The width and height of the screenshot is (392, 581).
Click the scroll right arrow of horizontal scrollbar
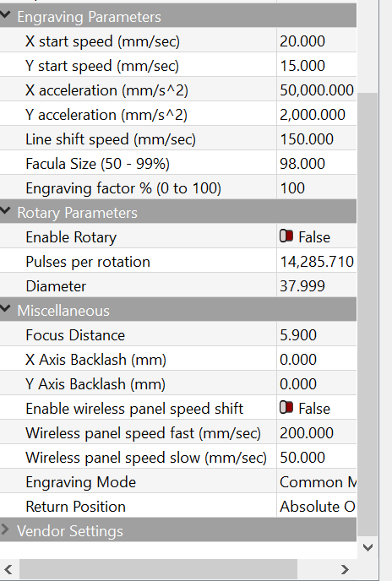point(345,569)
